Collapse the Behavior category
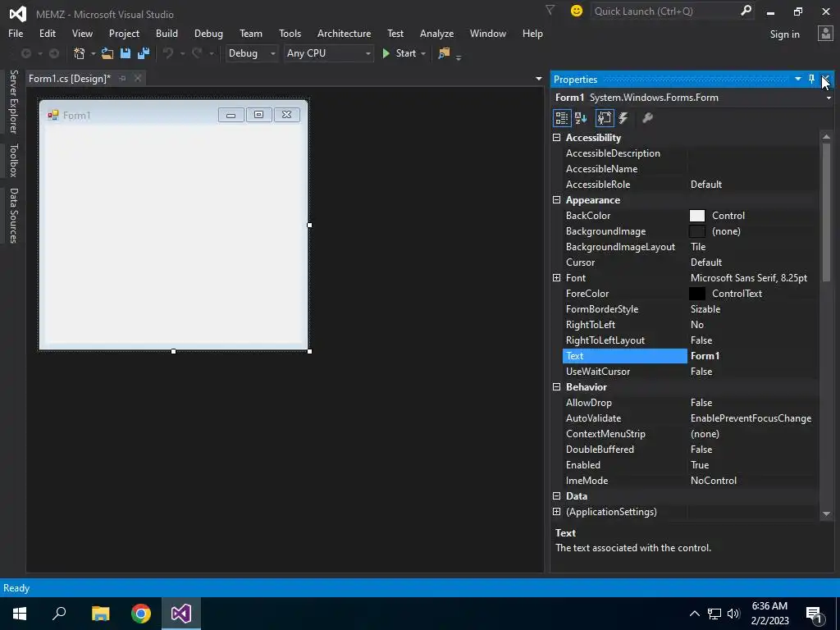This screenshot has width=840, height=630. (557, 387)
